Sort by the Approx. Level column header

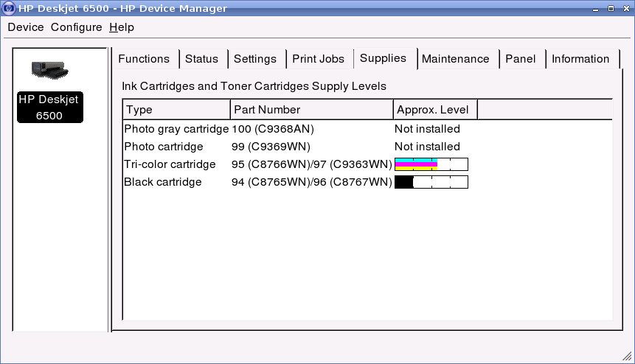(435, 110)
